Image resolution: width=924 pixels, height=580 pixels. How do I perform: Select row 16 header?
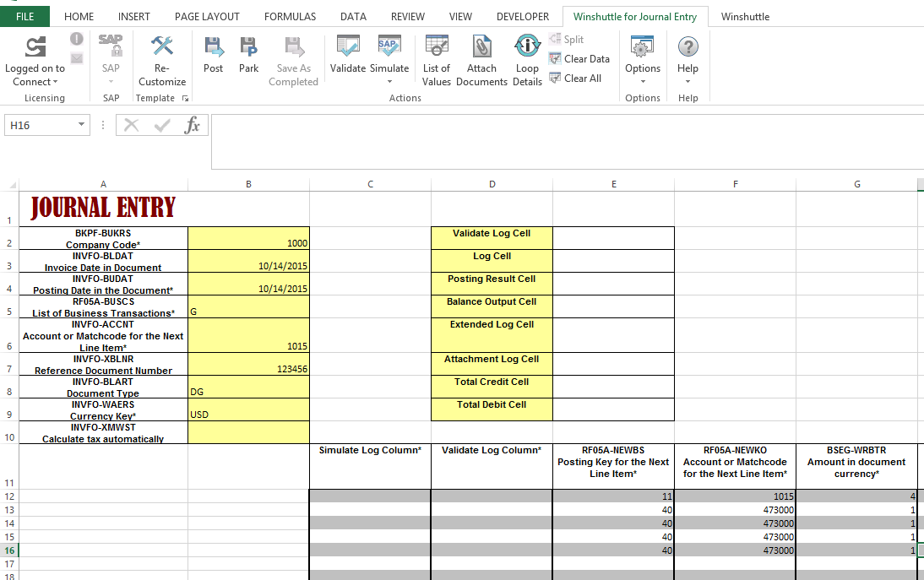9,550
